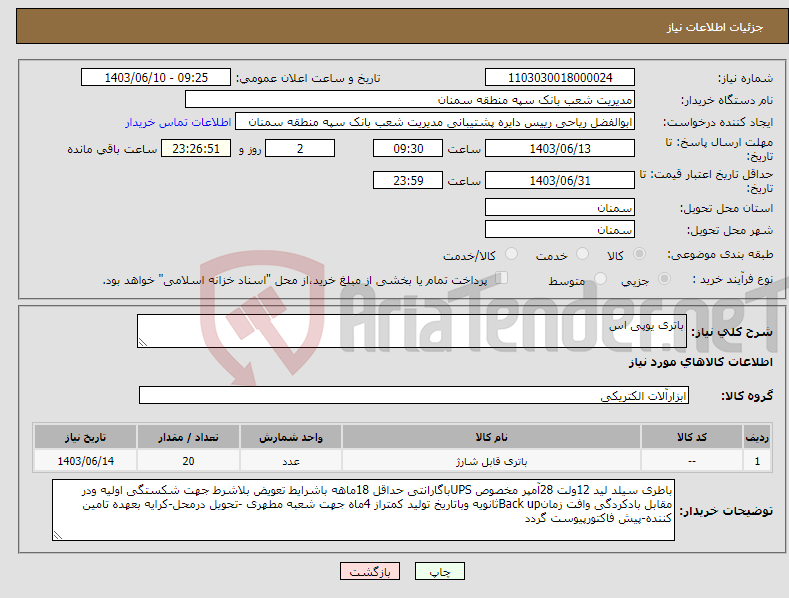
Task: Click the buyer explanations text area
Action: pyautogui.click(x=363, y=510)
